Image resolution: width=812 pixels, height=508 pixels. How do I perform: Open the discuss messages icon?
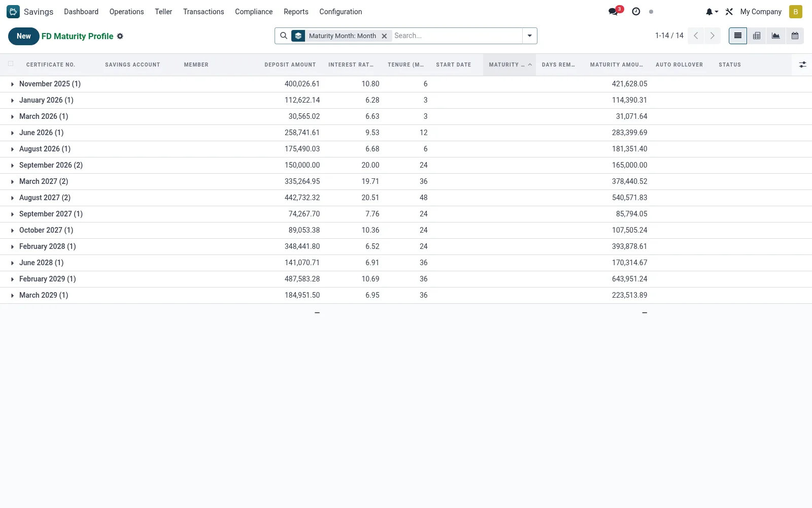coord(614,12)
